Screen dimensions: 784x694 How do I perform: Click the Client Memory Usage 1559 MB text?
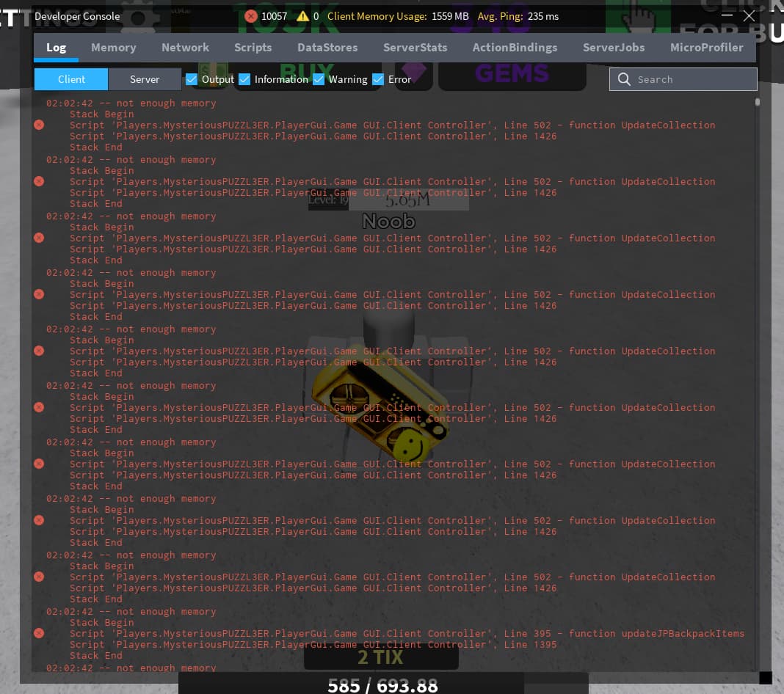coord(397,16)
